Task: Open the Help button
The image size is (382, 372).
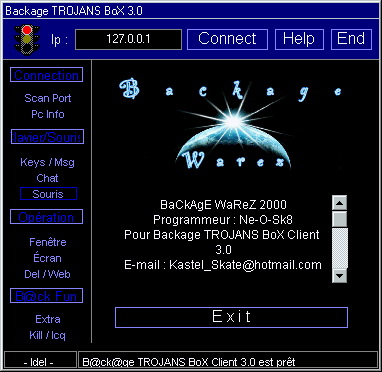Action: [x=299, y=39]
